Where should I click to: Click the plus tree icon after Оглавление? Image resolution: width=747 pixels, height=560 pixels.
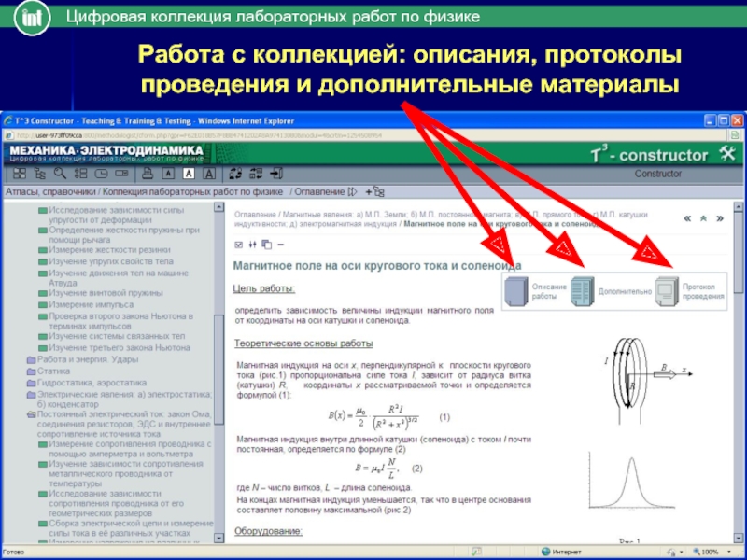(374, 192)
